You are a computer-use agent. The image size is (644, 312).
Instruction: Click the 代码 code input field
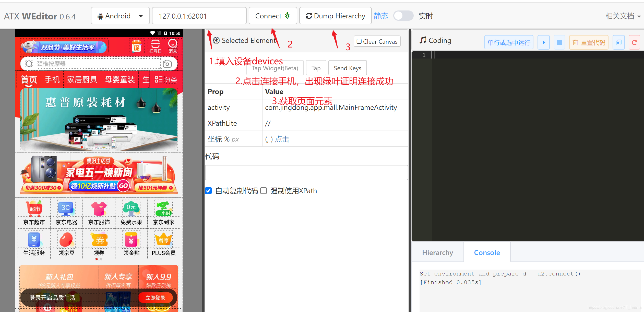(306, 172)
